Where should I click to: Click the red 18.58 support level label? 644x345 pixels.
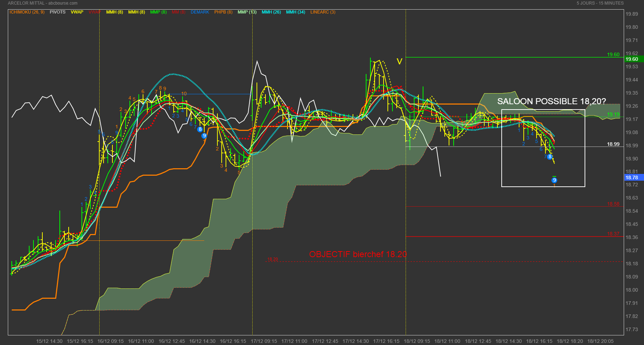[613, 204]
